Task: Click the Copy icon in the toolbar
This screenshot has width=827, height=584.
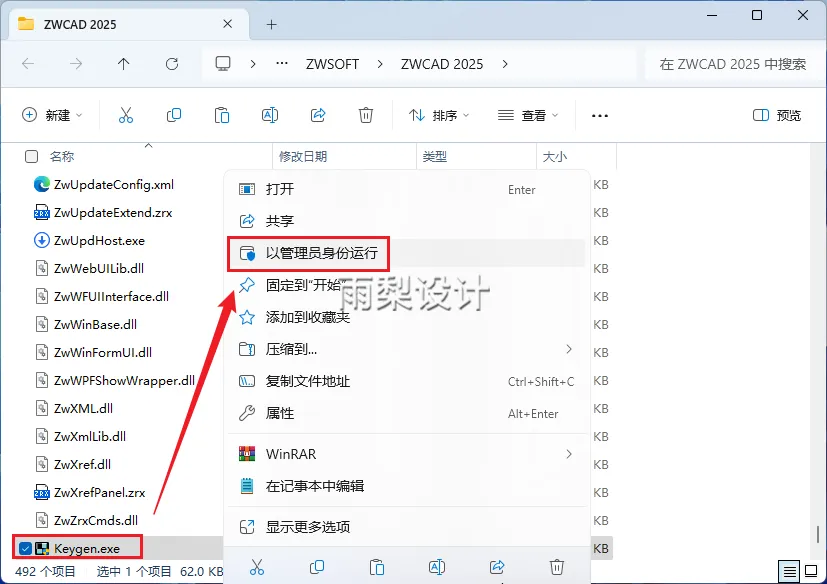Action: point(174,115)
